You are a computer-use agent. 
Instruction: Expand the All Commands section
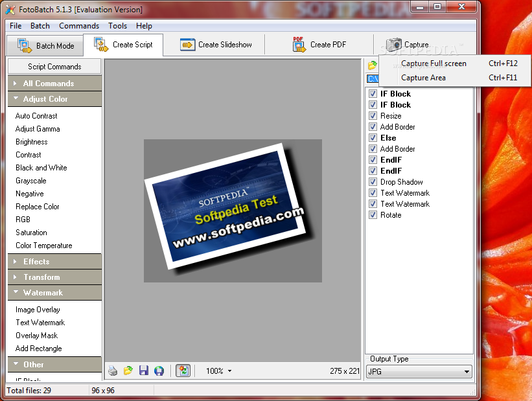click(x=54, y=84)
